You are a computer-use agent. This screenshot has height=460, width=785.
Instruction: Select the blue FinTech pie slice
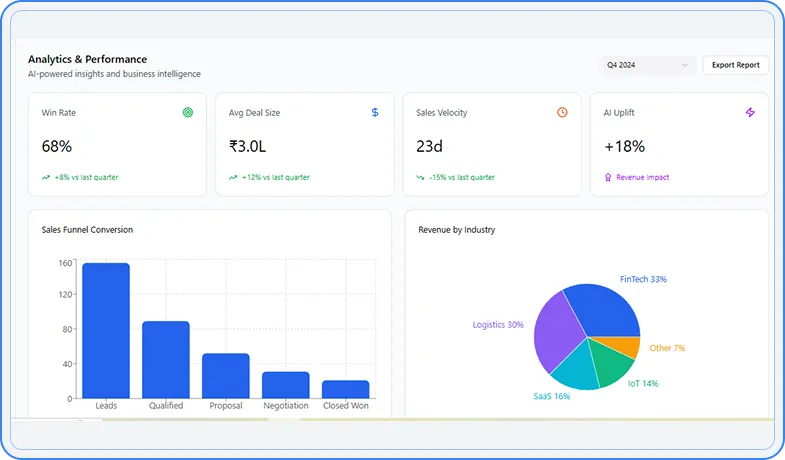[606, 310]
